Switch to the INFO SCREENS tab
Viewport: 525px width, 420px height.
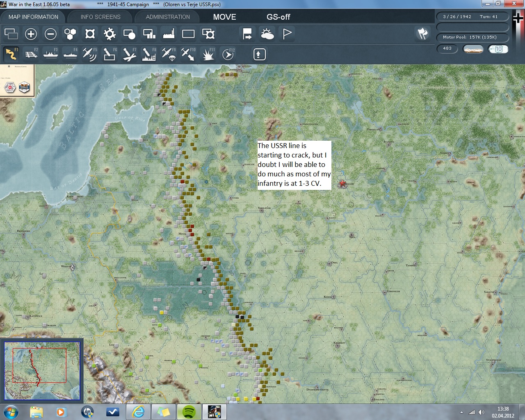coord(100,17)
